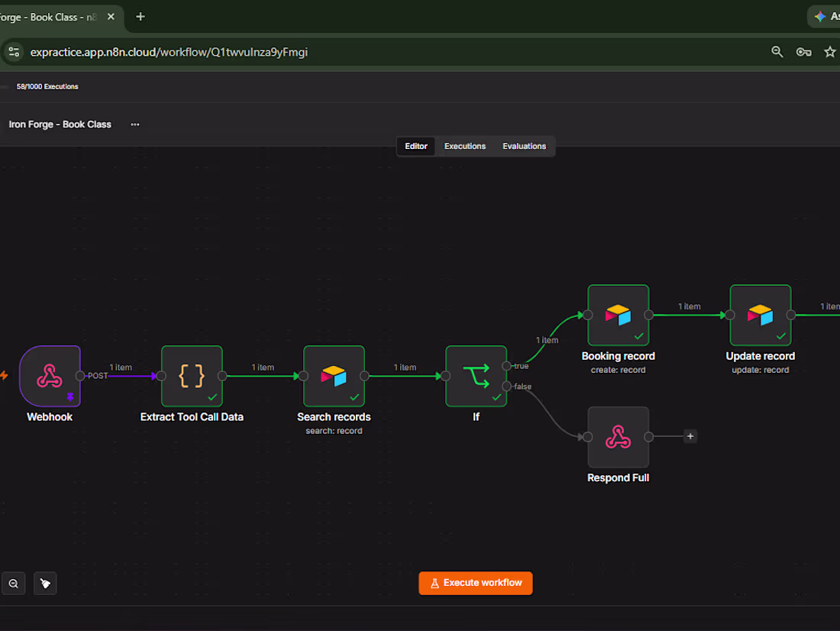Select the Editor tab
840x631 pixels.
tap(415, 147)
